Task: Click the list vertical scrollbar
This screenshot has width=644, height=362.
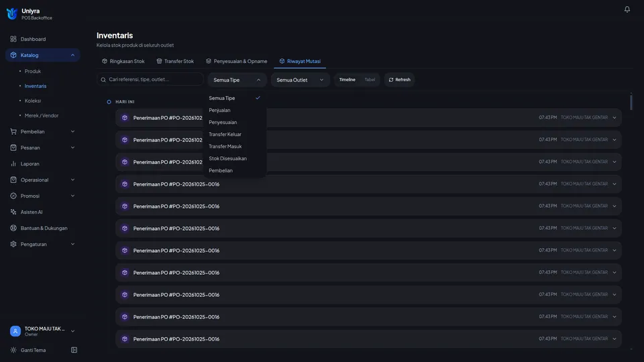Action: coord(631,102)
